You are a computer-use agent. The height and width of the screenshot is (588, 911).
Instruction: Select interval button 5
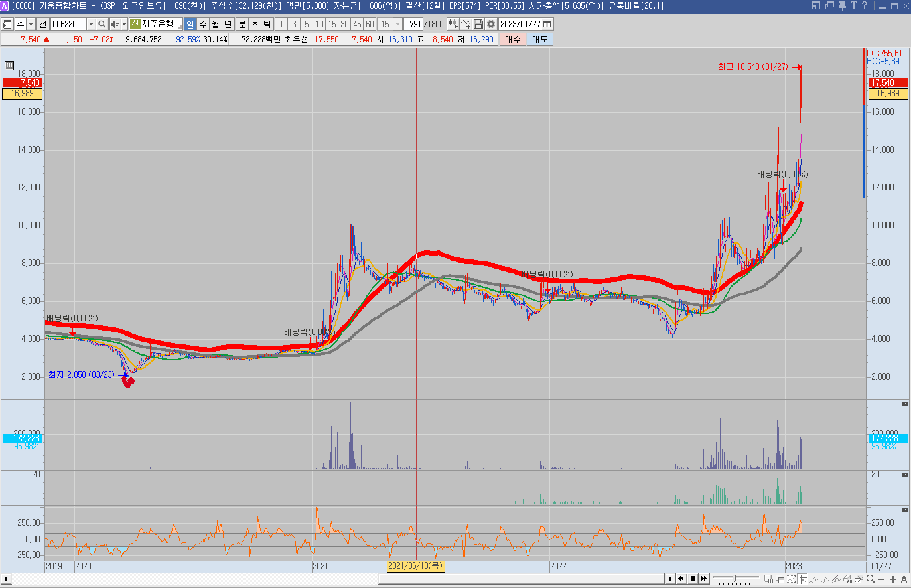coord(307,24)
